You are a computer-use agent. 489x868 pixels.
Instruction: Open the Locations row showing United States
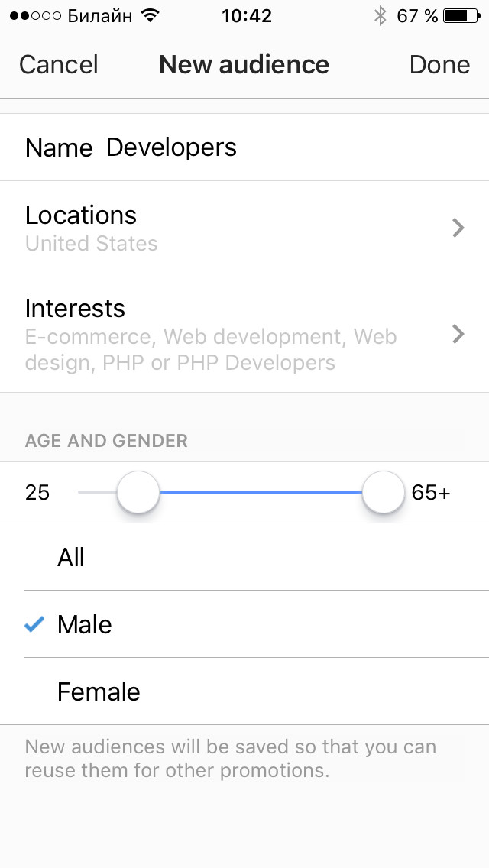point(229,228)
